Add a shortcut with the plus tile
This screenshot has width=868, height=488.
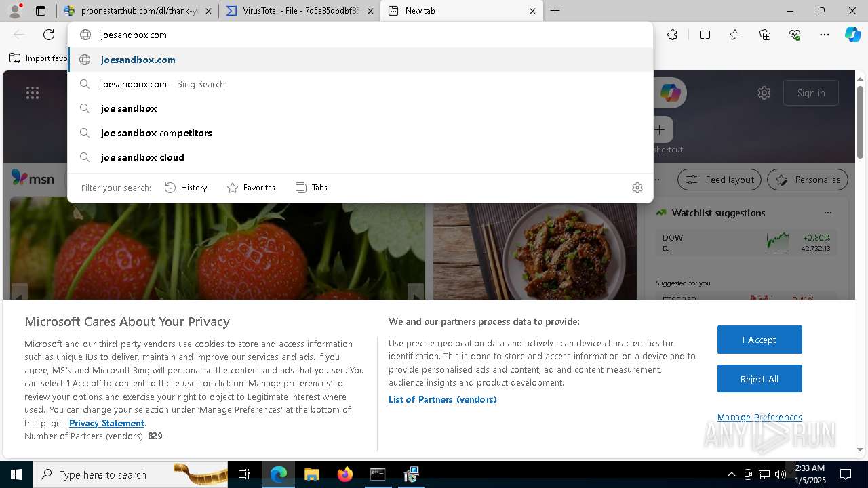660,129
